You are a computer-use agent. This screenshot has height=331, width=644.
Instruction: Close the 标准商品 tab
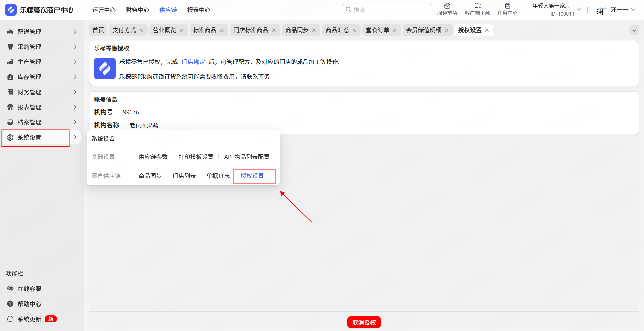point(222,30)
